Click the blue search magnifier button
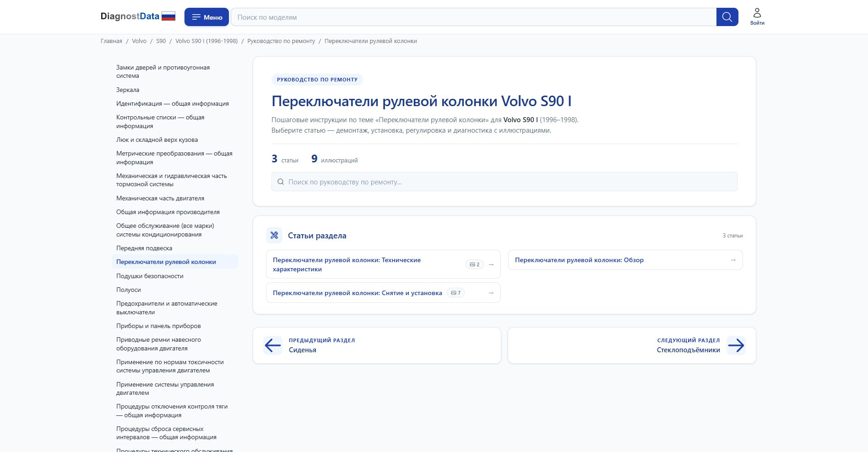This screenshot has height=452, width=868. [x=727, y=17]
